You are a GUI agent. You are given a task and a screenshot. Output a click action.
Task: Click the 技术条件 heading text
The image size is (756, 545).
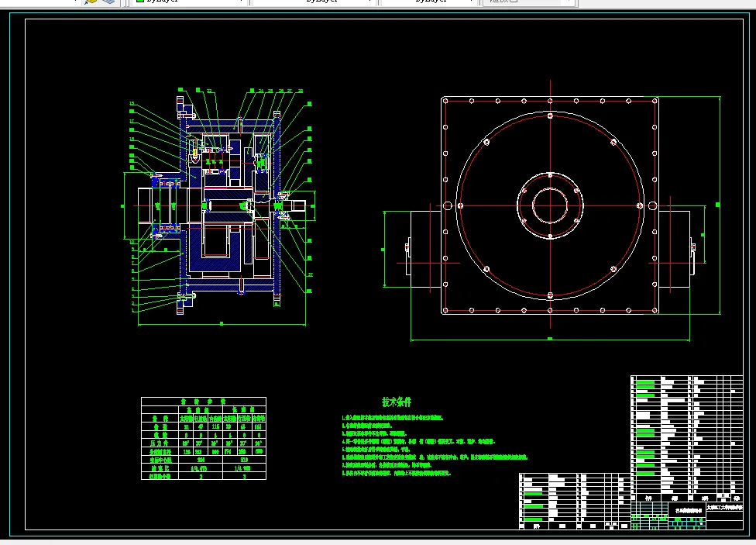397,402
